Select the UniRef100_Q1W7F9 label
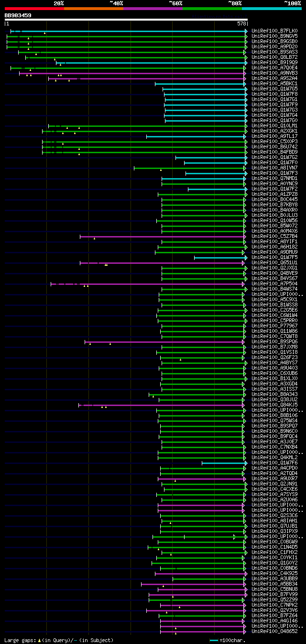This screenshot has height=644, width=306. [274, 105]
